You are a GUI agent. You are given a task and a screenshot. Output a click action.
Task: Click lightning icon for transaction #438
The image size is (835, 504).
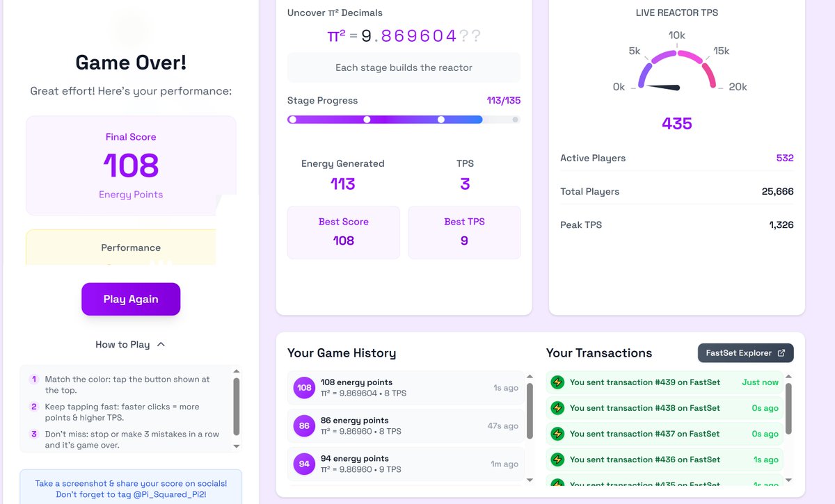coord(557,408)
